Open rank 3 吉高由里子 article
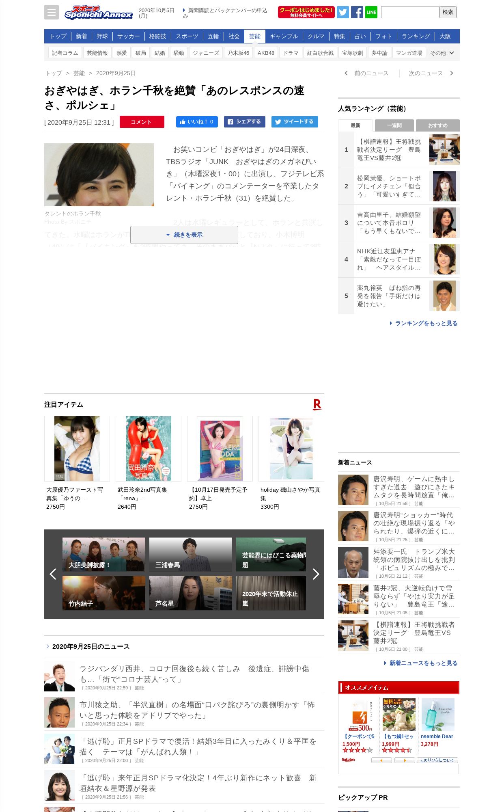Screen dimensions: 504x812 [399, 223]
